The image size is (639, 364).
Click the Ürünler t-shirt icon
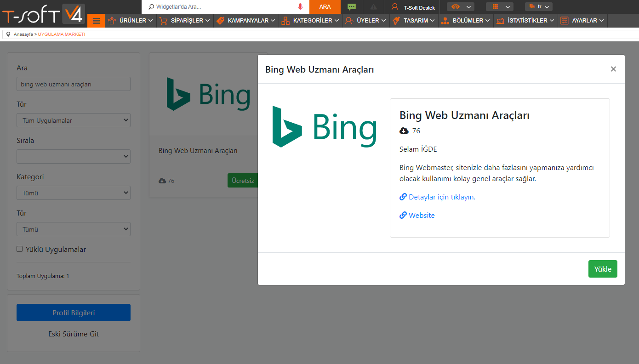pyautogui.click(x=112, y=21)
